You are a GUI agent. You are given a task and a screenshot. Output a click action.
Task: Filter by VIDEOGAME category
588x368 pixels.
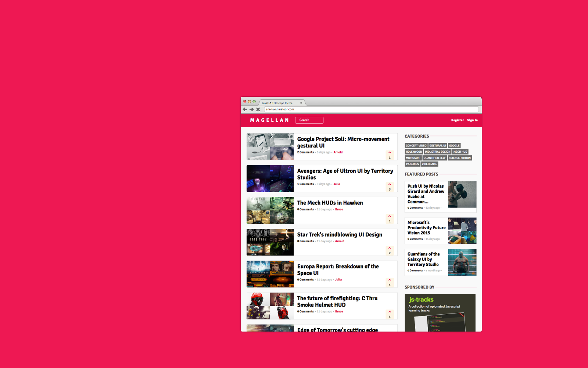429,164
